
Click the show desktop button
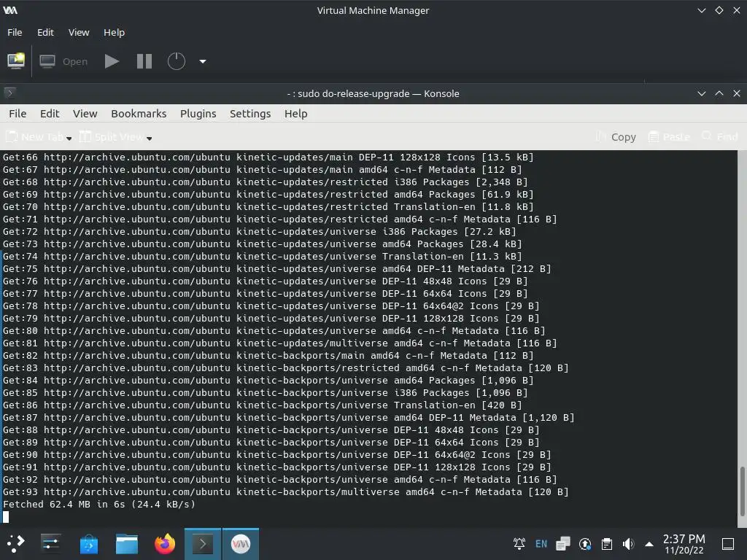(x=728, y=543)
